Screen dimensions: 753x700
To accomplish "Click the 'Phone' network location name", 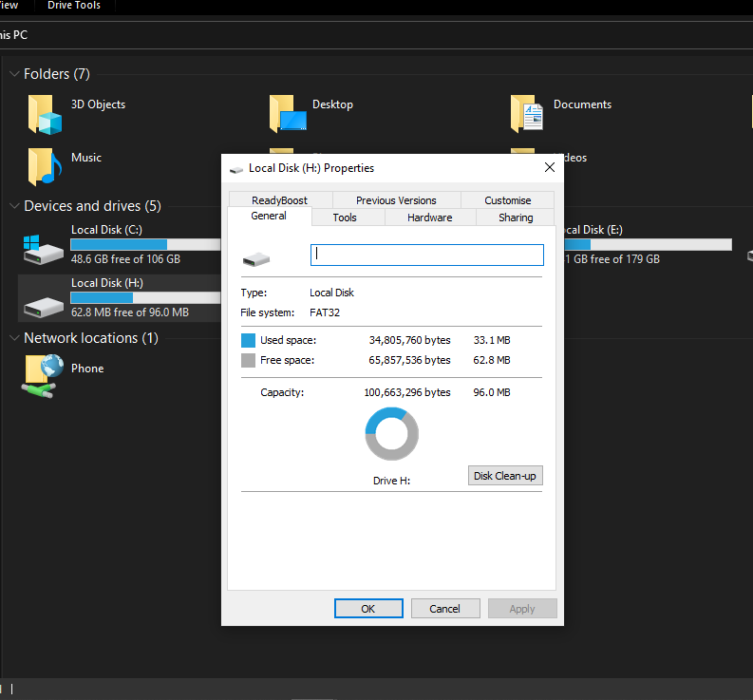I will pyautogui.click(x=87, y=369).
